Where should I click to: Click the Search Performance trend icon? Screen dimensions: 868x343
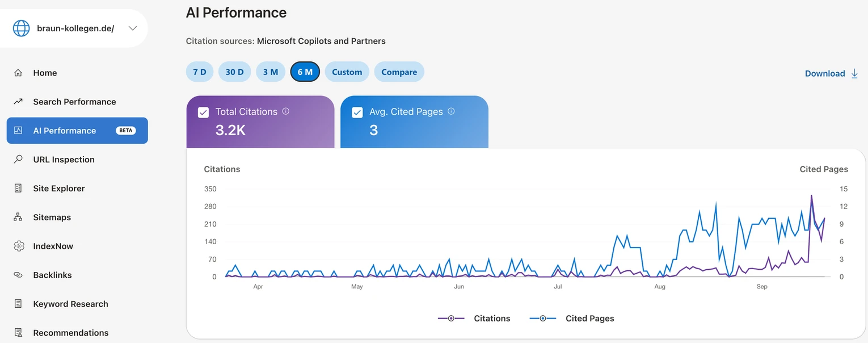point(18,102)
